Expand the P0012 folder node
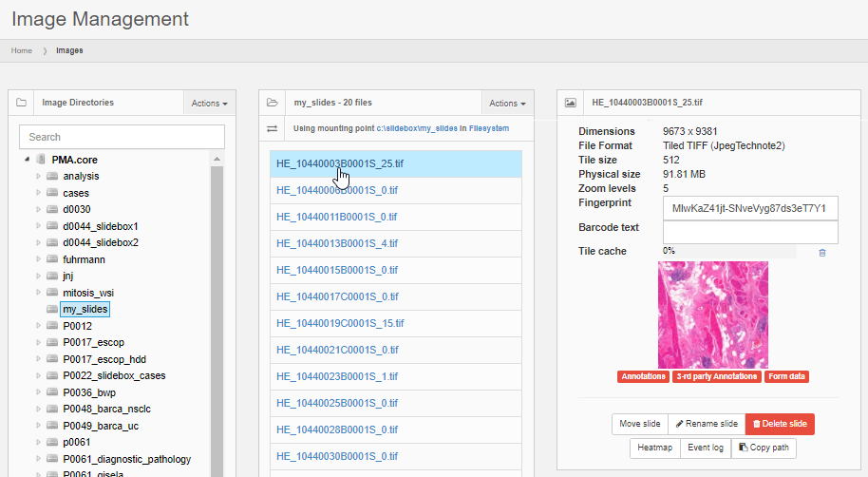This screenshot has height=477, width=868. (38, 326)
